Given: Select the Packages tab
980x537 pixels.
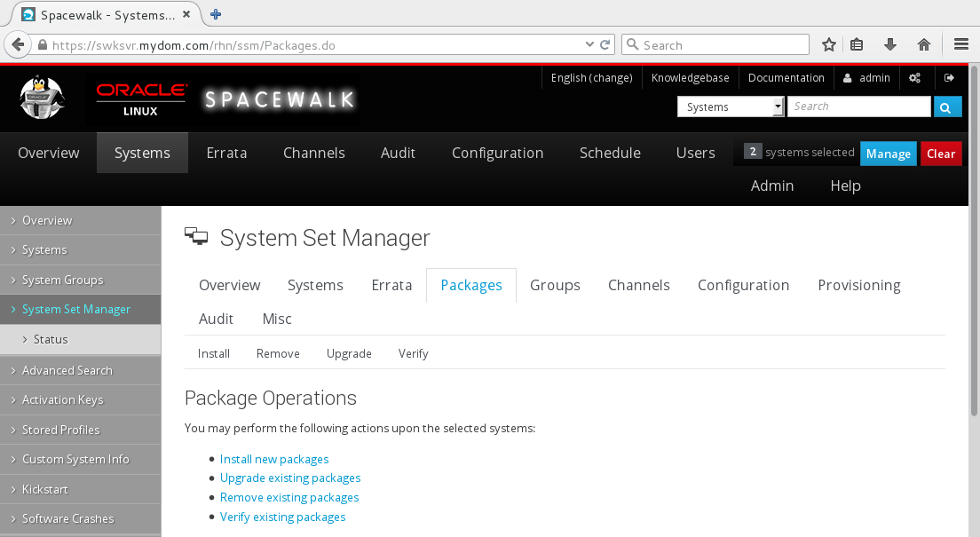Looking at the screenshot, I should coord(471,286).
